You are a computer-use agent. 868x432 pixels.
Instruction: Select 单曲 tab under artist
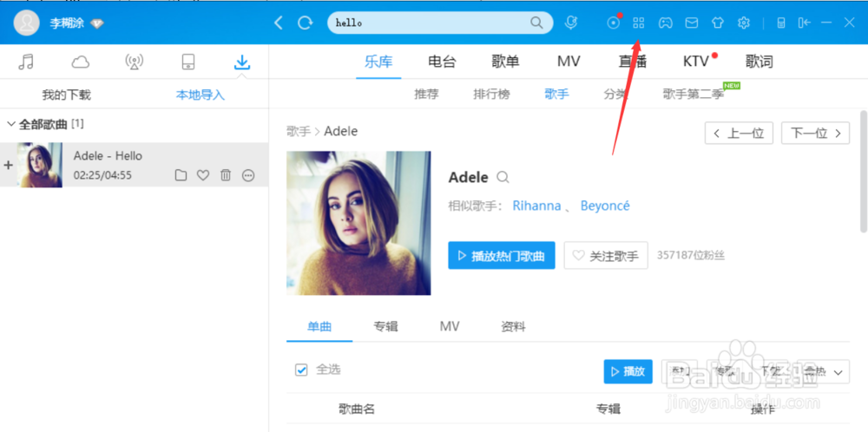319,327
